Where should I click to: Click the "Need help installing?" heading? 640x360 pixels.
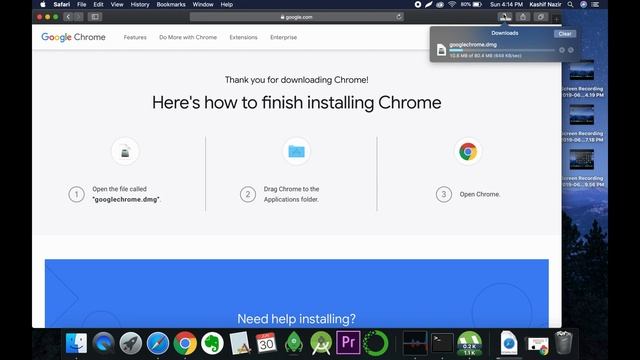pos(296,319)
